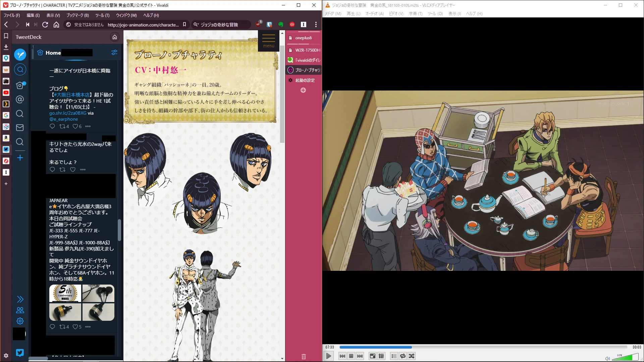Open VLC 字幕(T) subtitle menu

click(x=416, y=14)
